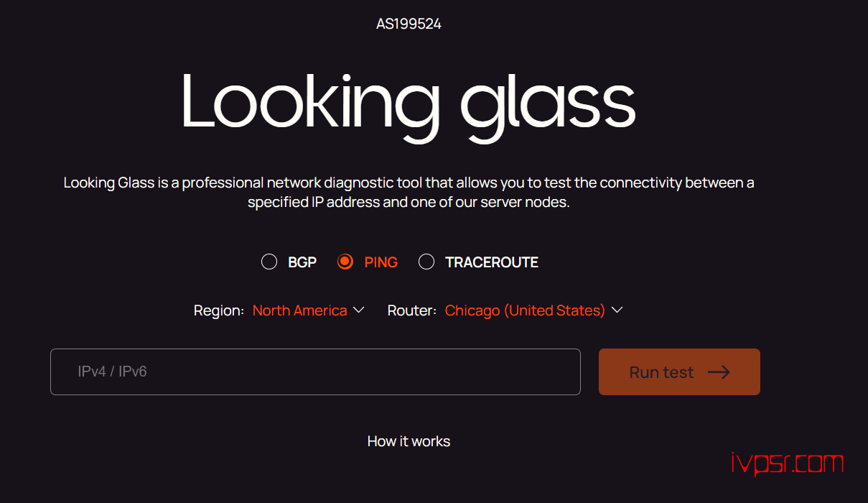This screenshot has width=868, height=503.
Task: Click the chevron beside North America
Action: tap(359, 310)
